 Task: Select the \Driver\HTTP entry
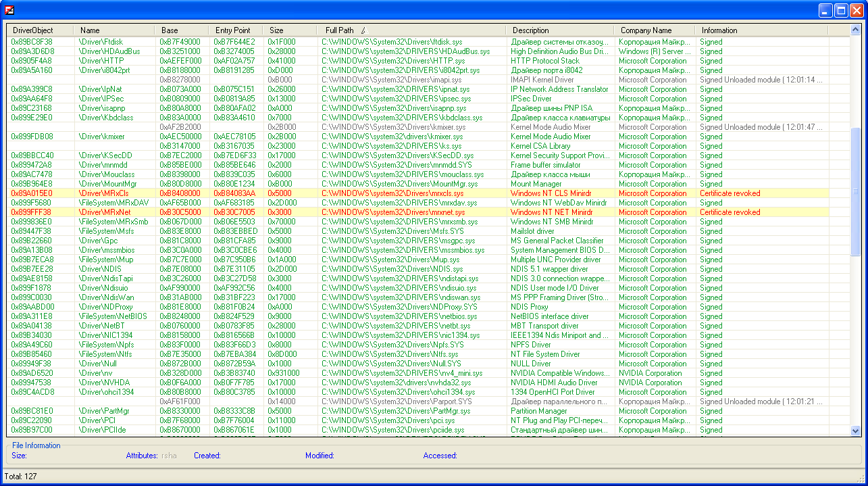point(417,61)
